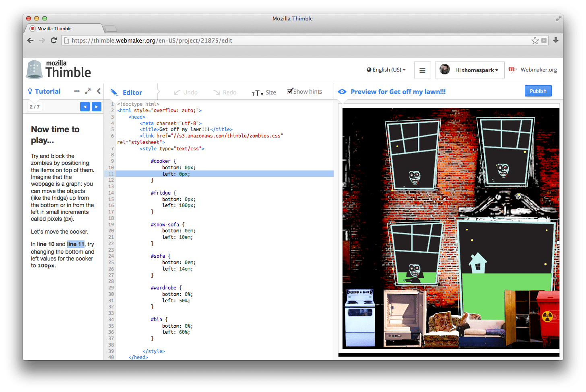The height and width of the screenshot is (392, 586).
Task: Click the globe icon before English (US)
Action: (x=368, y=70)
